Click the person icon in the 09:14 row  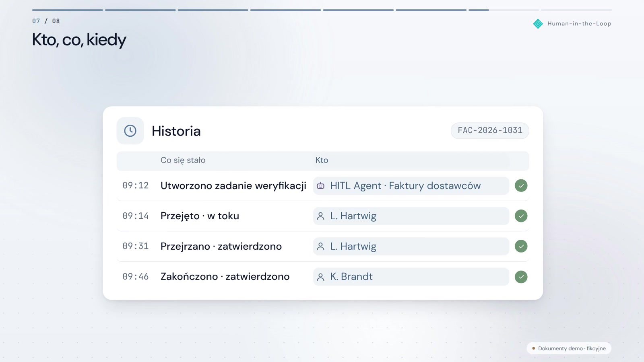coord(320,216)
